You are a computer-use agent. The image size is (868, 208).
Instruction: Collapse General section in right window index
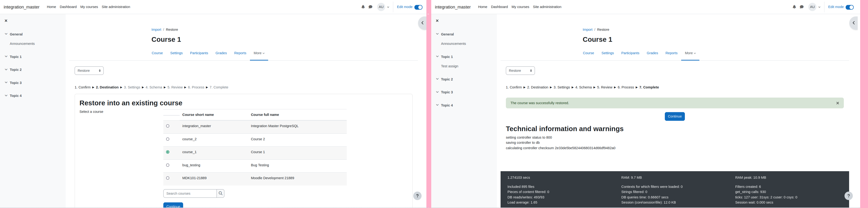(x=437, y=34)
